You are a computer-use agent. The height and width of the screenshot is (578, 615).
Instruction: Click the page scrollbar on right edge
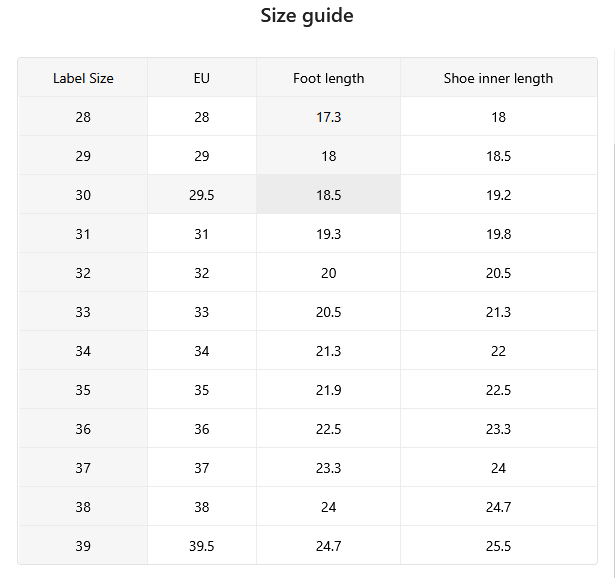pyautogui.click(x=613, y=353)
